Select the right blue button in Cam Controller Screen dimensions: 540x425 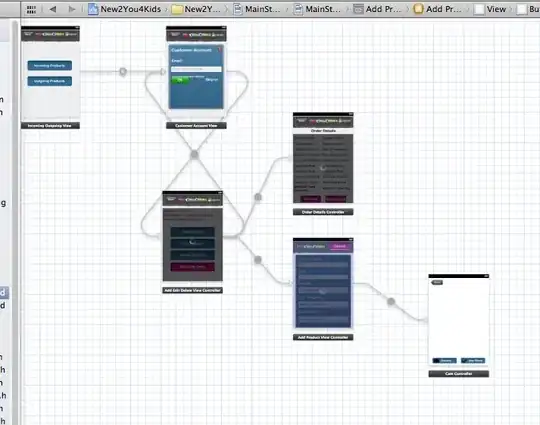pyautogui.click(x=473, y=361)
